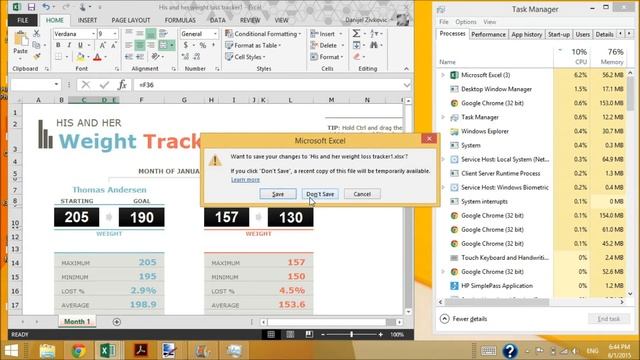
Task: Click the Decrease Indent icon
Action: tap(129, 57)
